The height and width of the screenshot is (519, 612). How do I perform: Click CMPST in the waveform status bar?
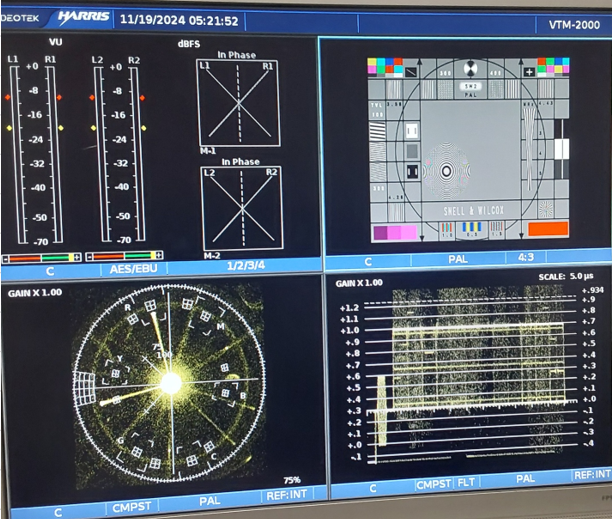pos(434,484)
